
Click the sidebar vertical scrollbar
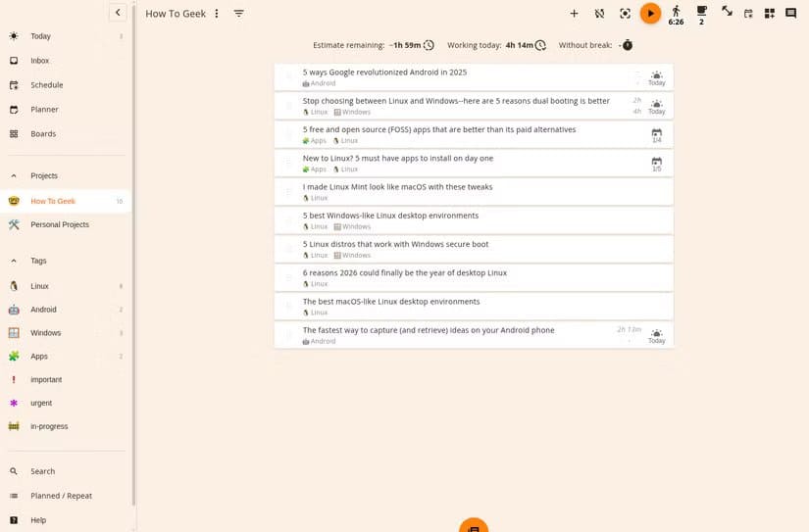pyautogui.click(x=133, y=253)
